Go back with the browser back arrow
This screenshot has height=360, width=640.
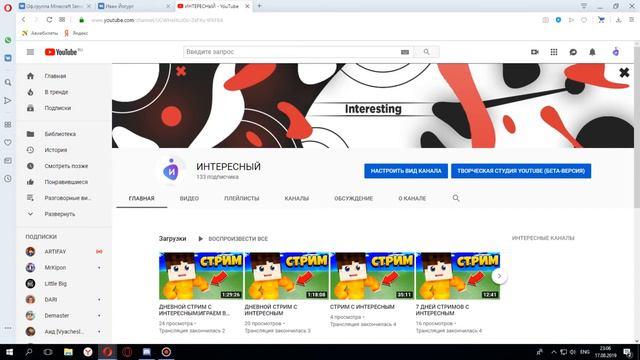[x=24, y=20]
